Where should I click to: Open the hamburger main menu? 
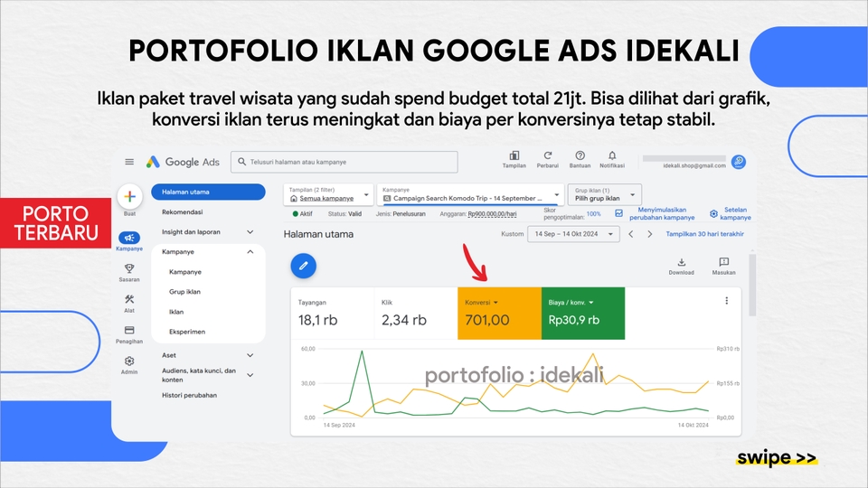pos(129,162)
